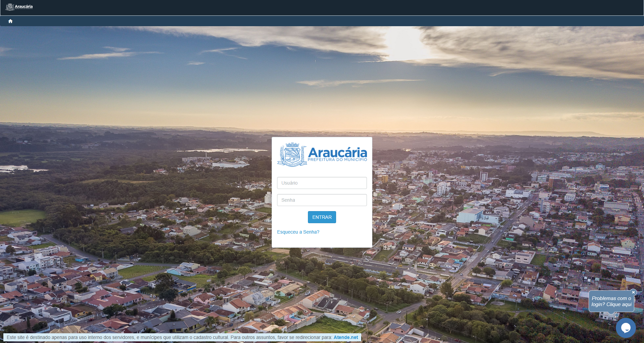Click the coat of arms in login card
Screen dimensions: 644x343
[292, 154]
